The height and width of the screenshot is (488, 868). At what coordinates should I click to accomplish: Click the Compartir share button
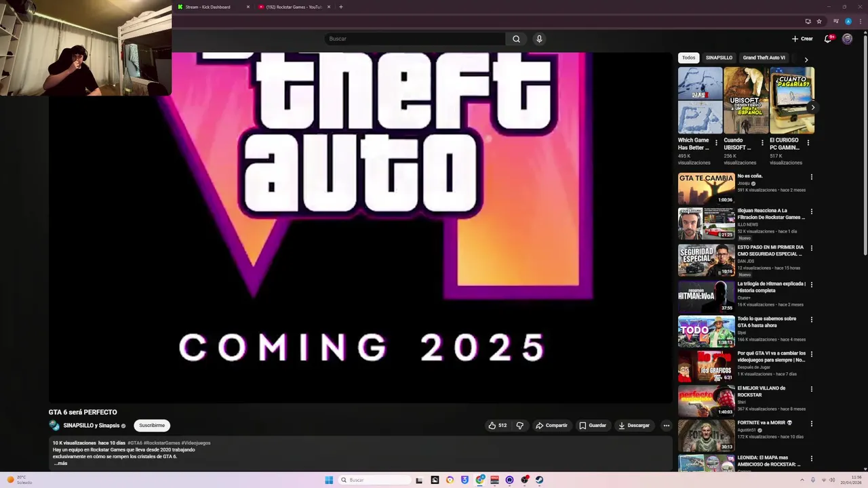click(x=551, y=426)
